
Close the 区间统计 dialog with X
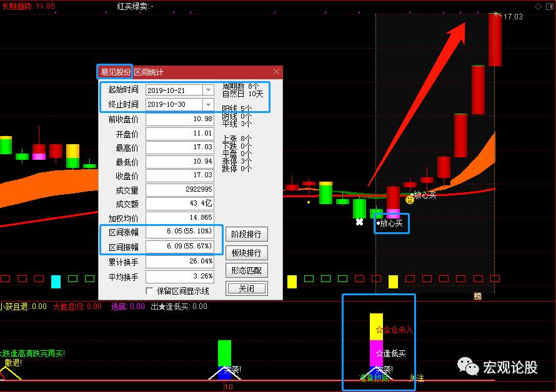pyautogui.click(x=276, y=72)
